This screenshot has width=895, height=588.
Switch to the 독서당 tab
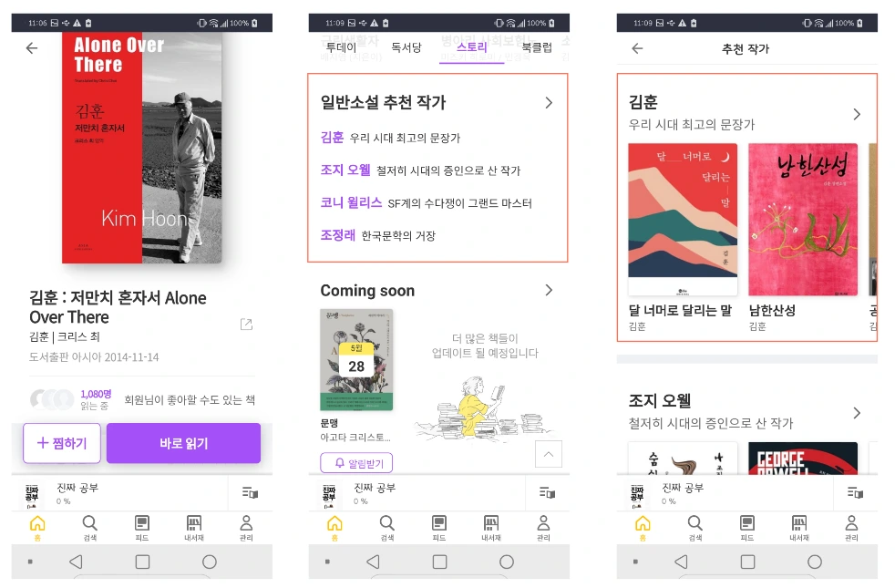click(x=406, y=47)
